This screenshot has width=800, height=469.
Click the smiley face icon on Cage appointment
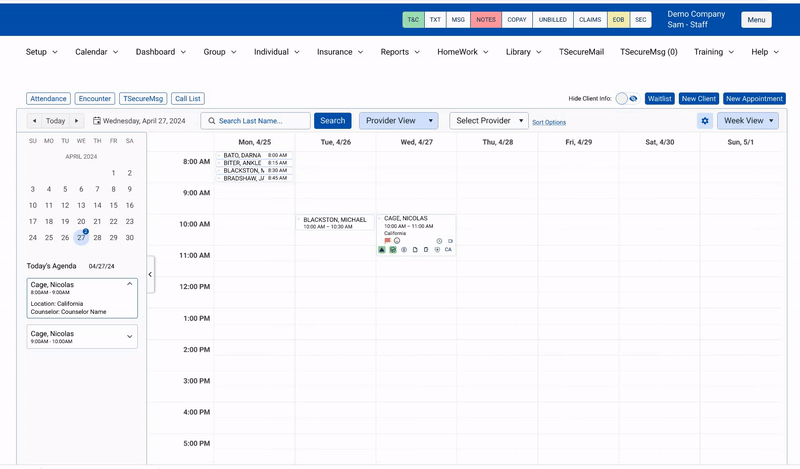point(397,241)
